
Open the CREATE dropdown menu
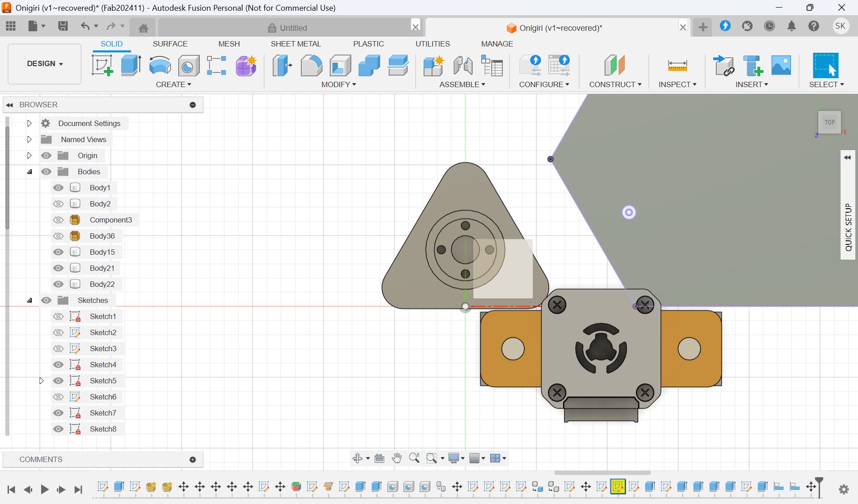tap(173, 84)
